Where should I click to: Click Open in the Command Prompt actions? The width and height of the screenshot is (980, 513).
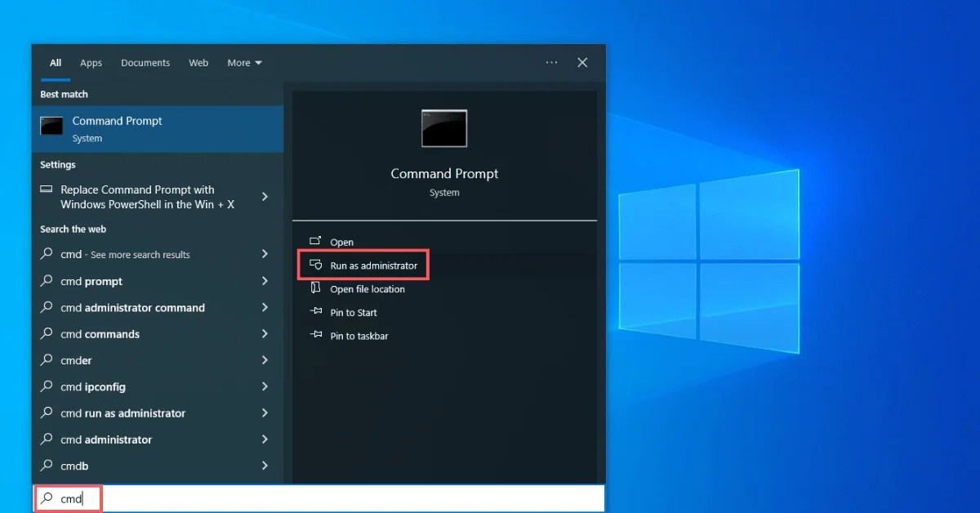341,243
